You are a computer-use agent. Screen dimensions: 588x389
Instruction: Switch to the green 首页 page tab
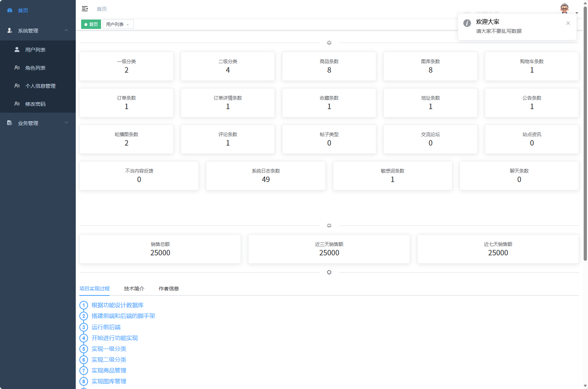(91, 24)
